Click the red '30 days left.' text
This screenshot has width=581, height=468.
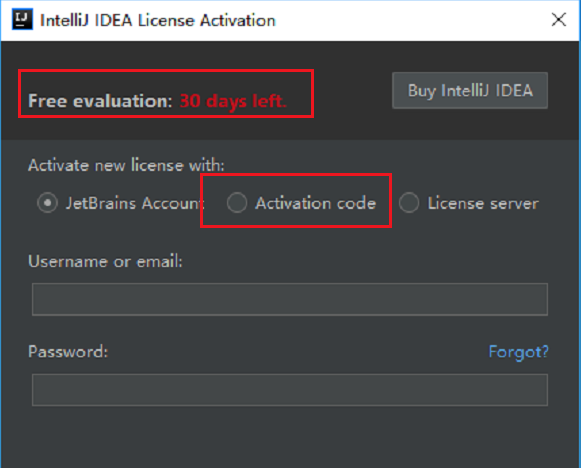pyautogui.click(x=233, y=101)
